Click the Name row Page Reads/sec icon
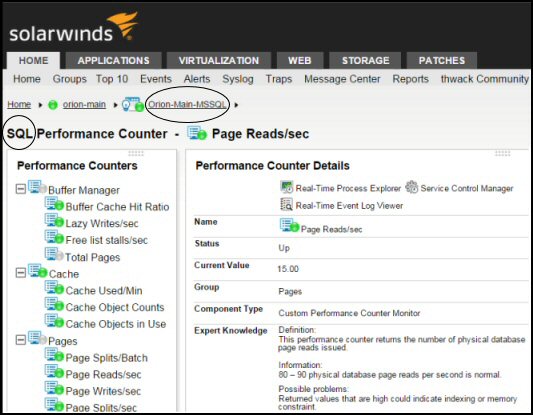The width and height of the screenshot is (533, 415). (x=289, y=226)
